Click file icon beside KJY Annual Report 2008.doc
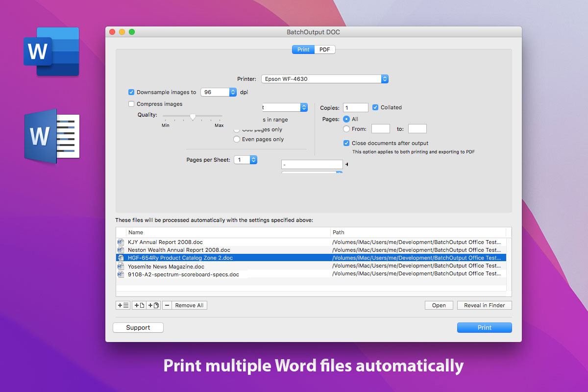This screenshot has width=588, height=392. [121, 242]
